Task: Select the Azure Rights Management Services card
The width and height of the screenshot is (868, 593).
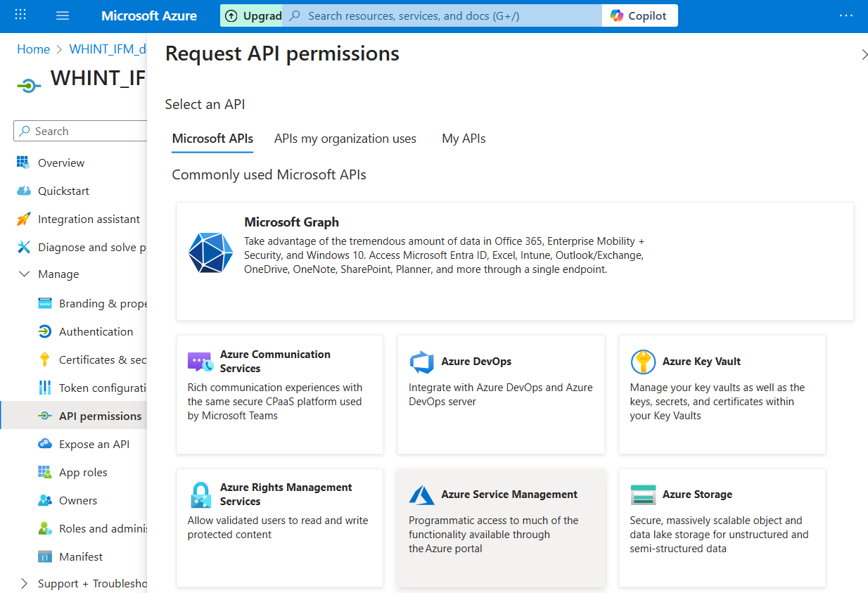Action: point(280,528)
